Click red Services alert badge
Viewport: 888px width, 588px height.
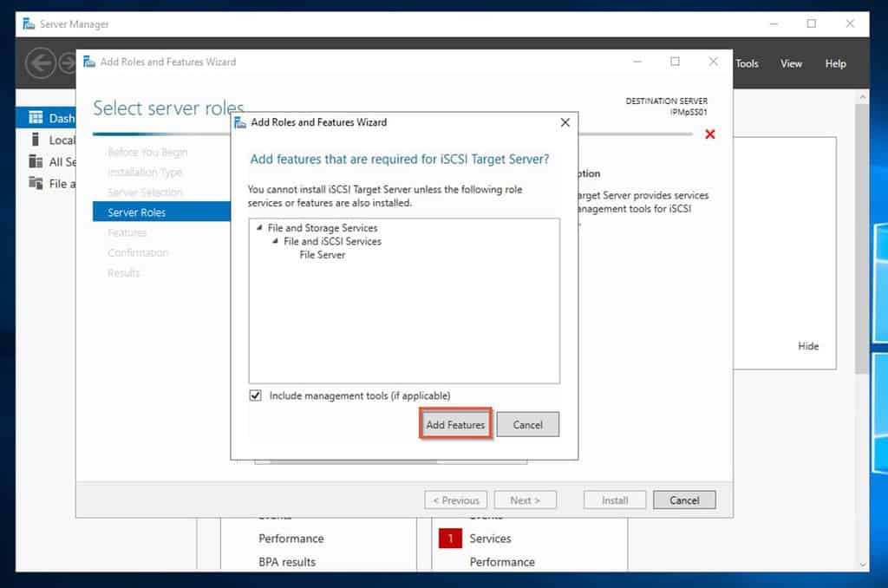[x=450, y=539]
